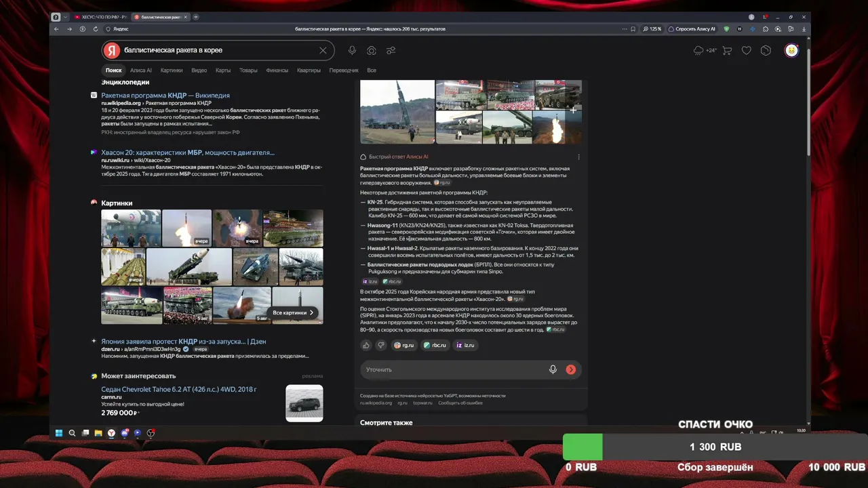Dislike the Alisa AI answer with thumbs down
The image size is (868, 488).
click(381, 345)
